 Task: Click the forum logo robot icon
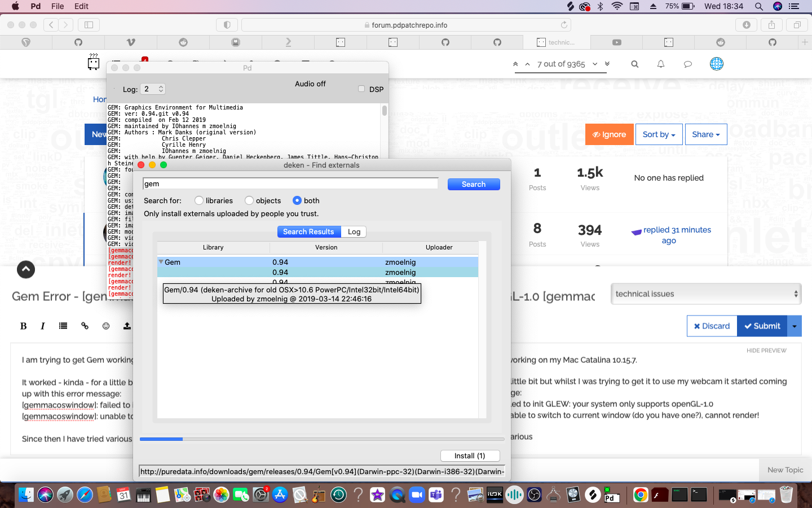coord(94,62)
